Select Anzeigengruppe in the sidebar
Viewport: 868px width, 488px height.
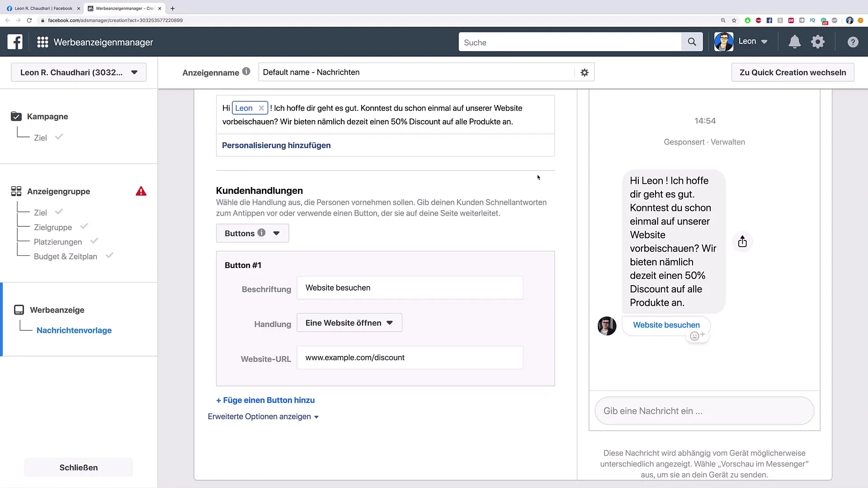click(58, 192)
